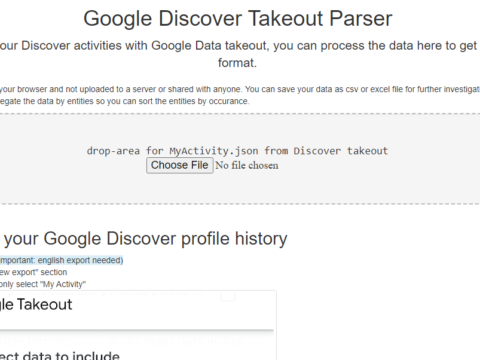480x360 pixels.
Task: Click the 'sort the entities by occurance' sentence
Action: tap(124, 101)
